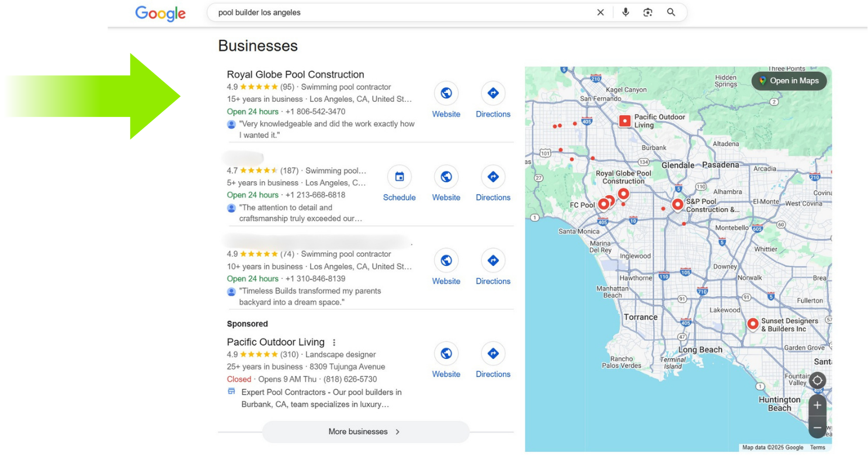Open the Royal Globe Pool Construction listing title
The height and width of the screenshot is (456, 868).
296,74
